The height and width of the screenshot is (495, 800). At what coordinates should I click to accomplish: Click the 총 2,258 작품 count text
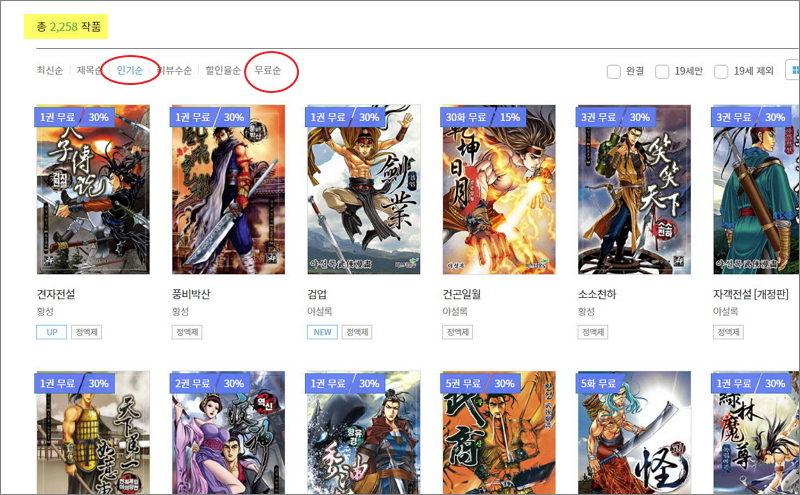68,27
